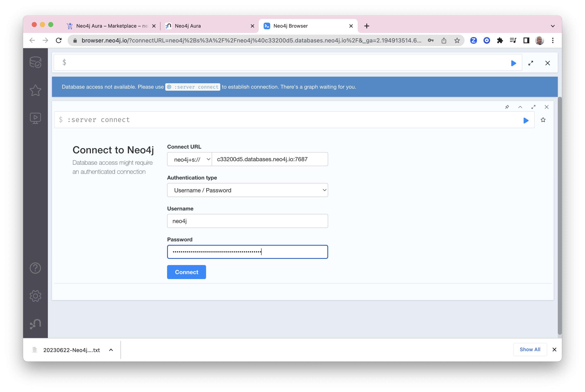The width and height of the screenshot is (585, 392).
Task: Save :server connect as favorite star
Action: pyautogui.click(x=543, y=120)
